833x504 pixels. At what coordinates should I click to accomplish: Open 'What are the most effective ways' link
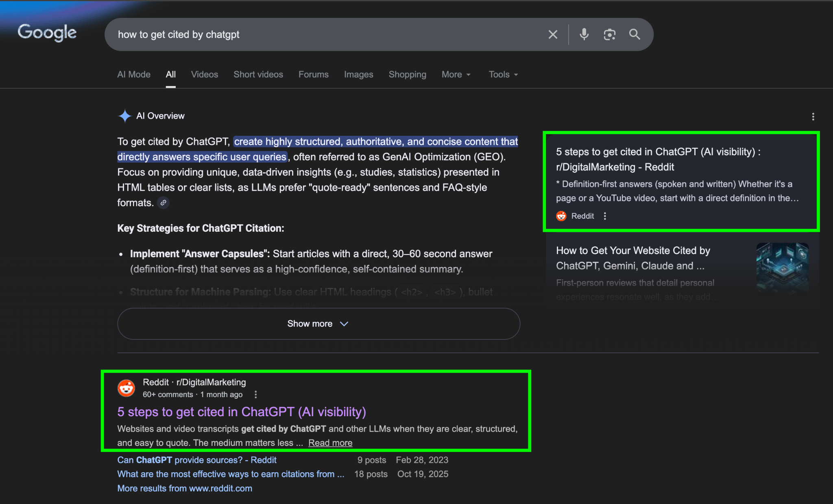(231, 474)
